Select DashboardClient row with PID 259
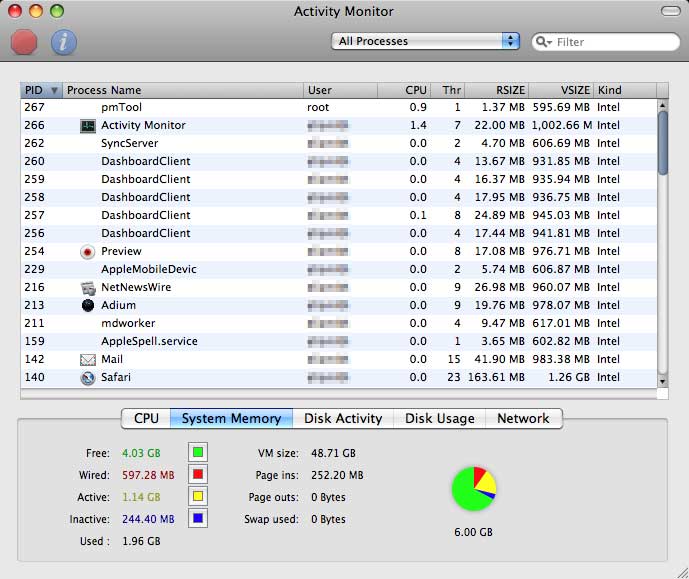Image resolution: width=689 pixels, height=579 pixels. tap(338, 179)
